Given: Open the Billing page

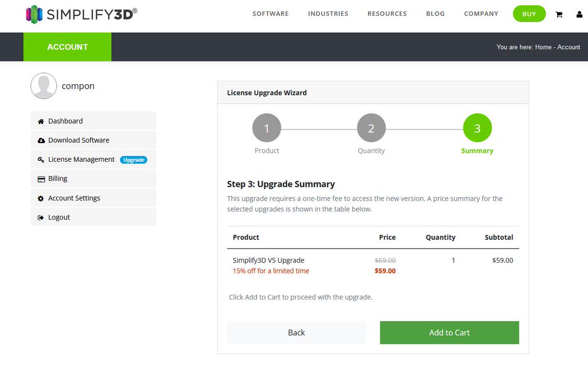Looking at the screenshot, I should click(93, 178).
